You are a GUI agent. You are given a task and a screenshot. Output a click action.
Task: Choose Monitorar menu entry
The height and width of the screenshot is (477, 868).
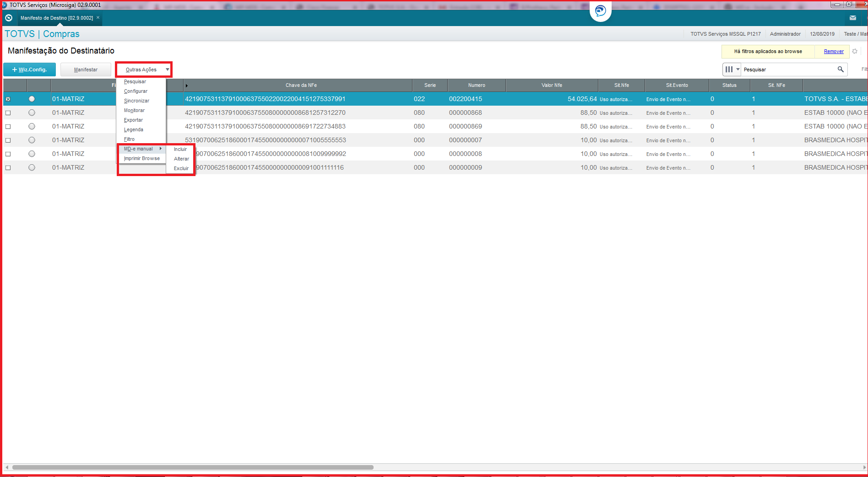coord(134,110)
